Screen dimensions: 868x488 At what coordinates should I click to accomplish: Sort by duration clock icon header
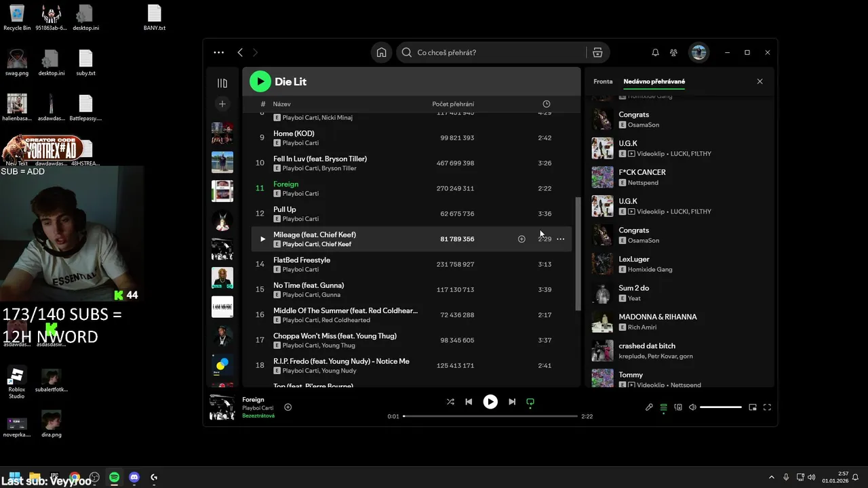click(547, 104)
